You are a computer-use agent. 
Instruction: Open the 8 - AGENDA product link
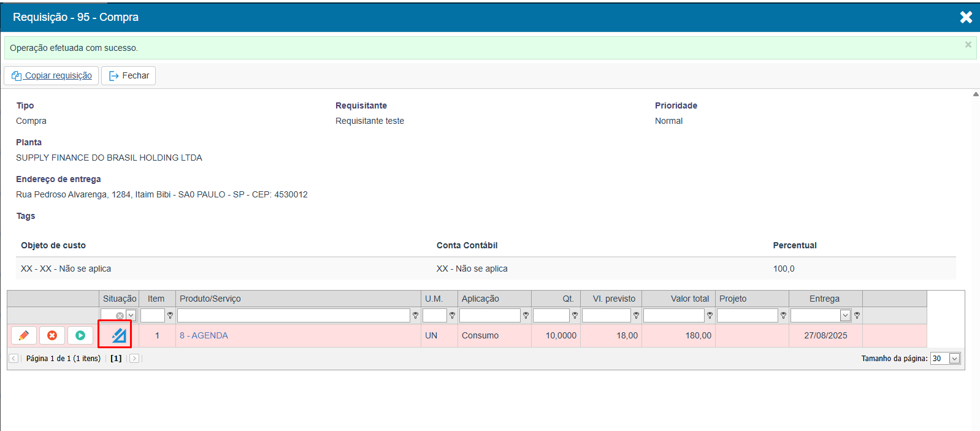point(204,335)
